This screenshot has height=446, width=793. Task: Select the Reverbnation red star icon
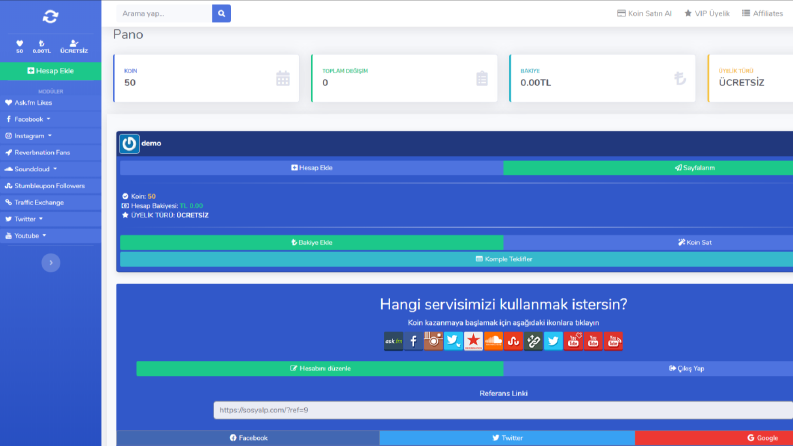473,341
